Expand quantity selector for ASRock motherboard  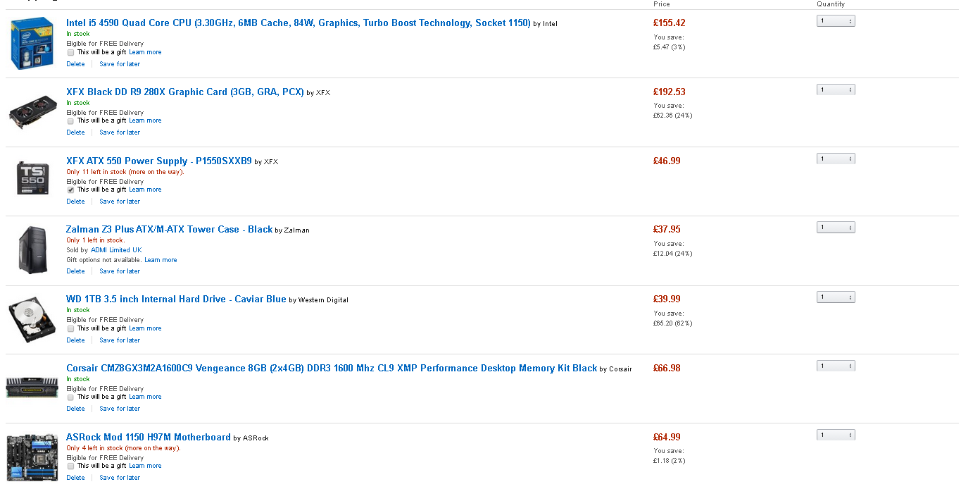(x=836, y=435)
